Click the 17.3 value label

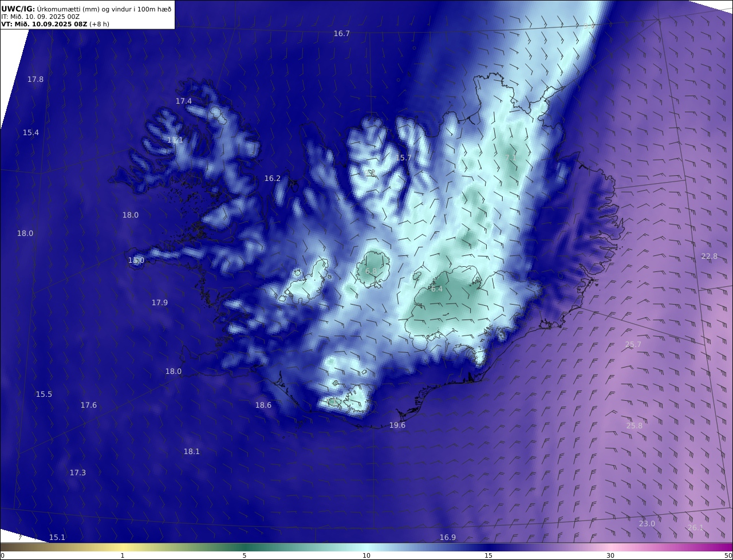(x=78, y=473)
